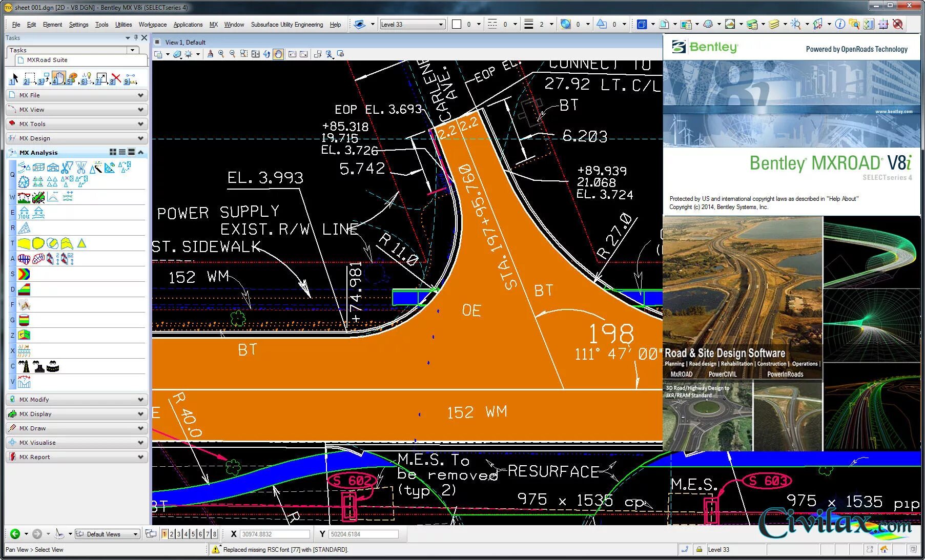This screenshot has width=925, height=560.
Task: Toggle view 7 button
Action: click(207, 534)
